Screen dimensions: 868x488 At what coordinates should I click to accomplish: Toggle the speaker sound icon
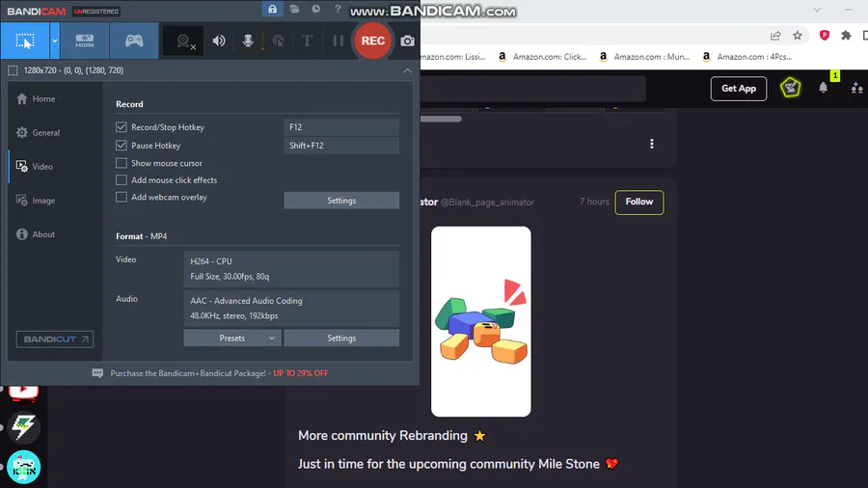pyautogui.click(x=219, y=41)
